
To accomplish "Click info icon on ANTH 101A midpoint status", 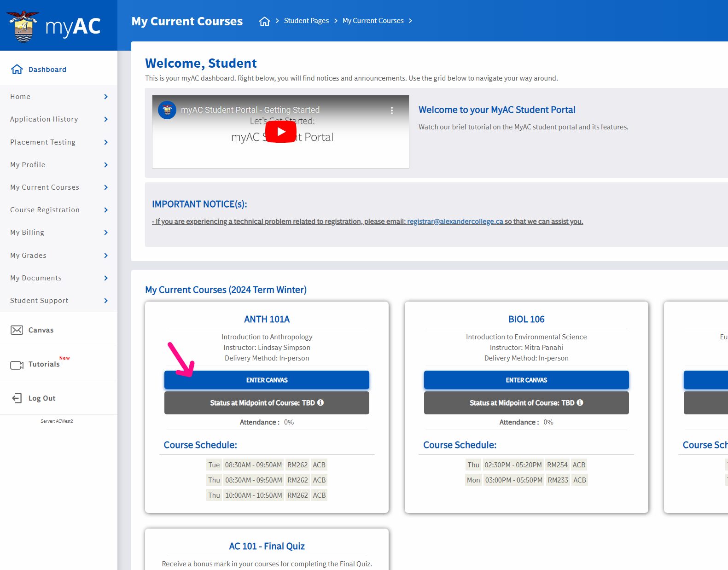I will click(320, 402).
